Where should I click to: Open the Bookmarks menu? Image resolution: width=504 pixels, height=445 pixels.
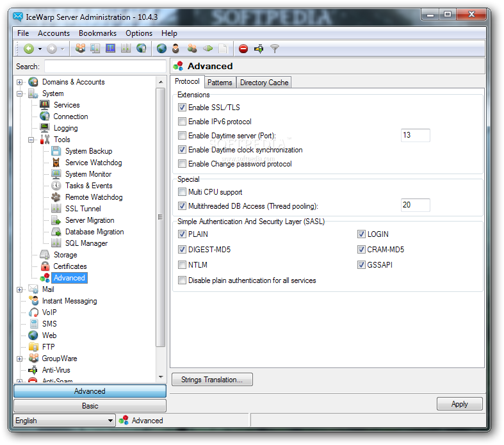tap(98, 33)
